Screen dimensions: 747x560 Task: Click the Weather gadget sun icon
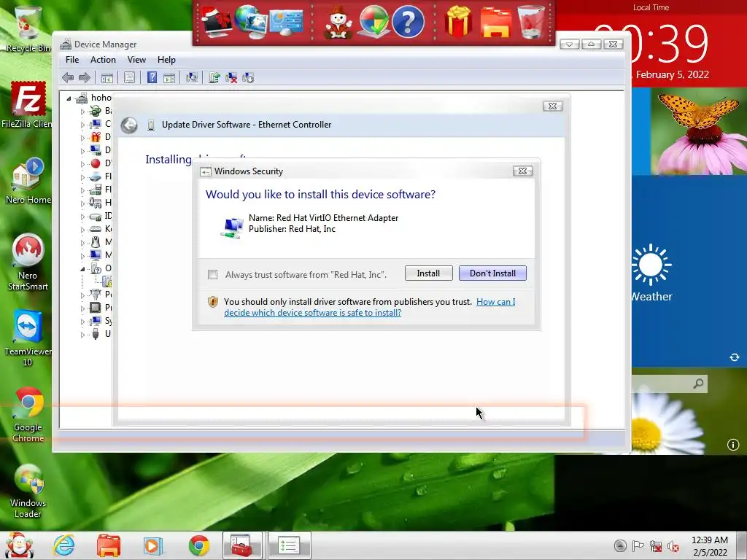pyautogui.click(x=651, y=265)
